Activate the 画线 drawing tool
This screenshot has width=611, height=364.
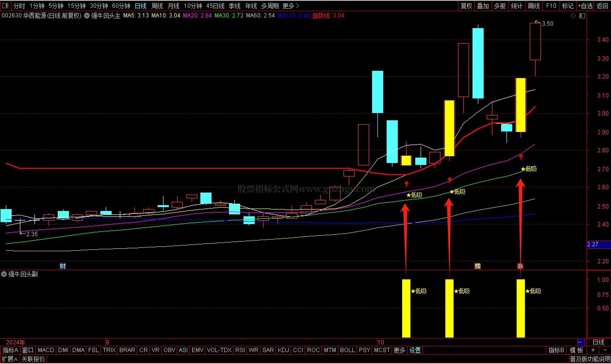pyautogui.click(x=534, y=6)
